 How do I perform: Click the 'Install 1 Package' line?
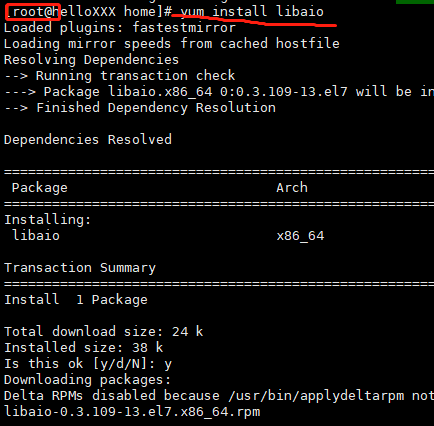coord(76,300)
